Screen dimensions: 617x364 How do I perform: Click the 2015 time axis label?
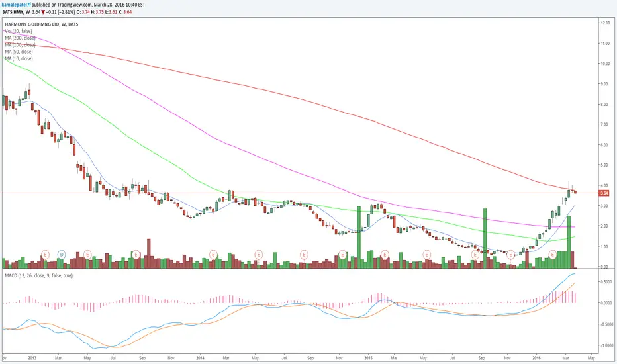click(368, 358)
